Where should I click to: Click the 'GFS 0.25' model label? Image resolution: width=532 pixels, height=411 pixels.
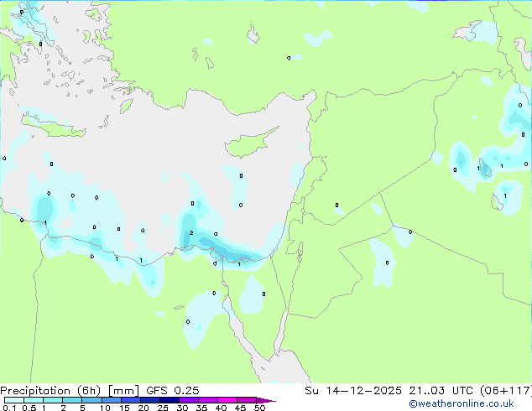click(x=172, y=391)
